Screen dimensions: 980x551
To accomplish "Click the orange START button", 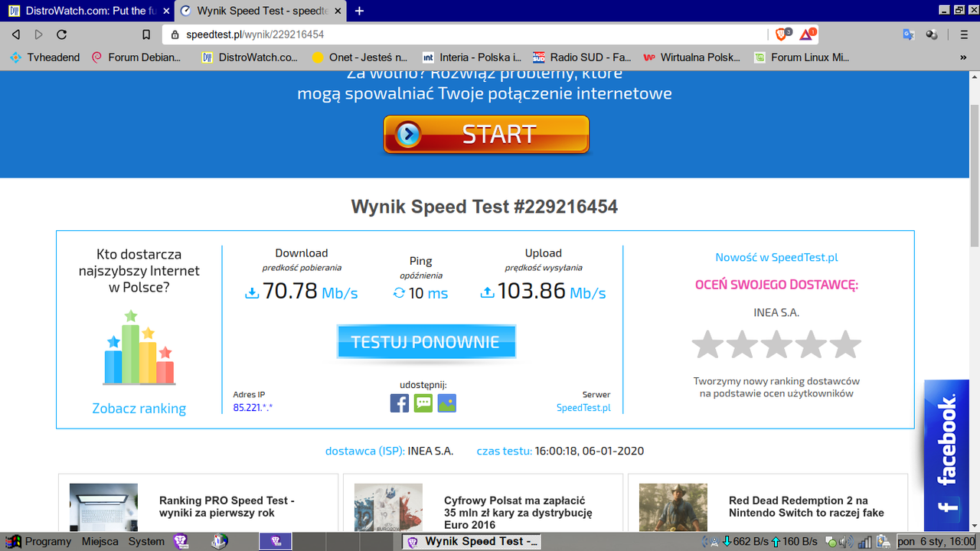I will pos(486,135).
